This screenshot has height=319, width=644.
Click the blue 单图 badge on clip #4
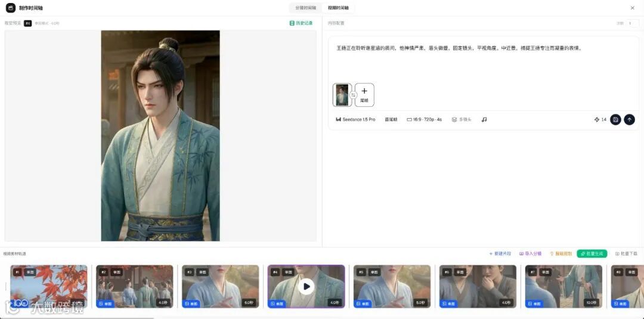click(277, 304)
